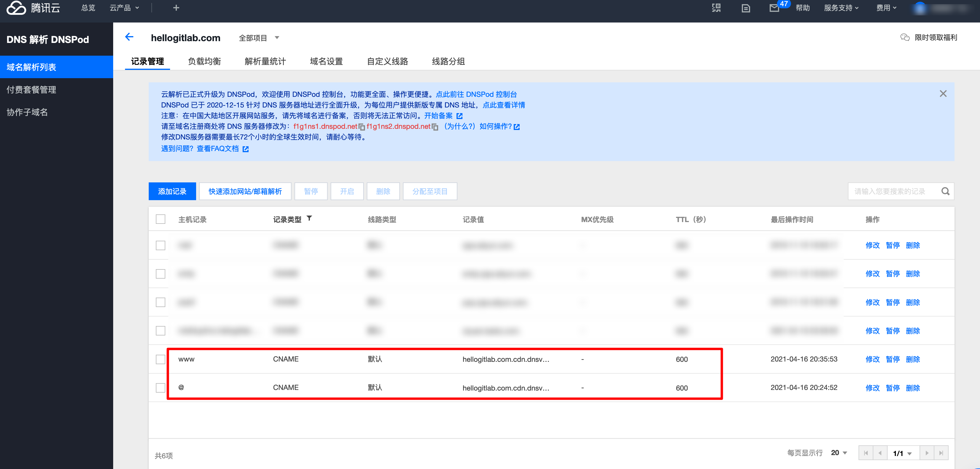Switch to 负载均衡 tab

point(204,61)
